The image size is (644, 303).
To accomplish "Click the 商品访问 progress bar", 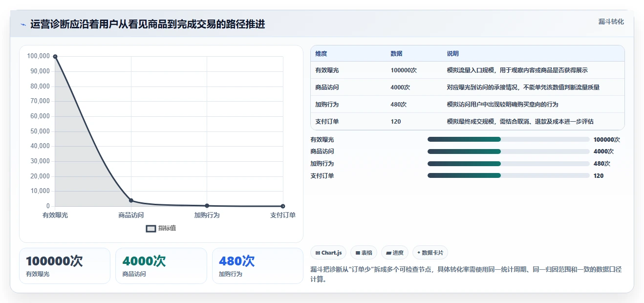I will [x=508, y=151].
